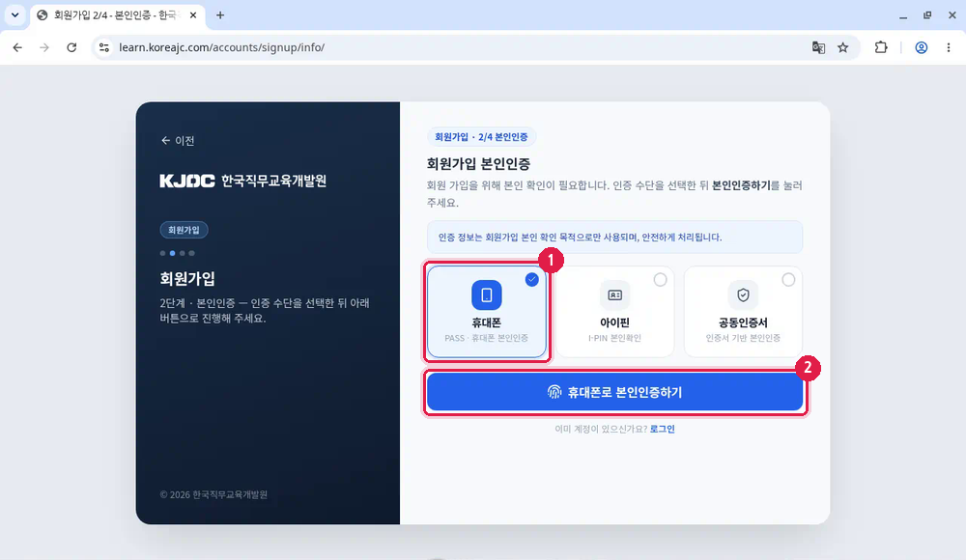966x560 pixels.
Task: Click the KJOC logo
Action: 187,181
